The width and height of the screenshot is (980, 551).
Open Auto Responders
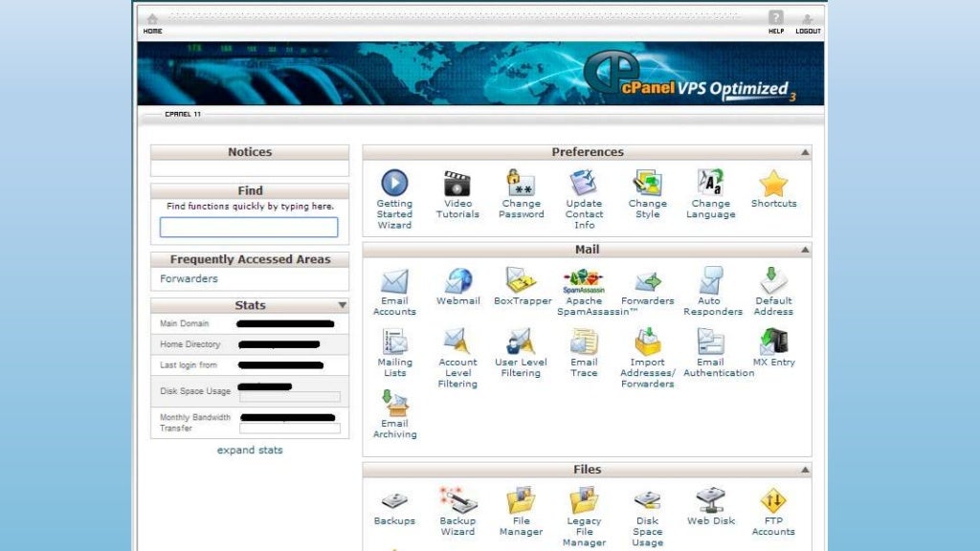712,291
